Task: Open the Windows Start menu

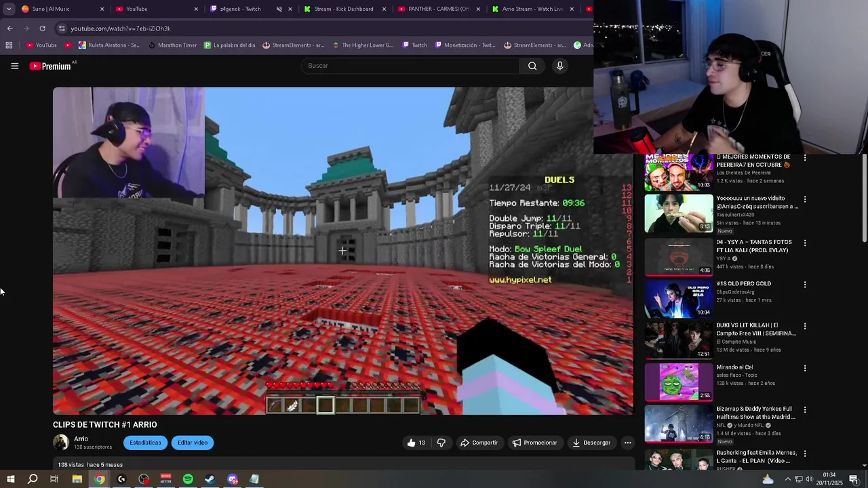Action: (x=10, y=479)
